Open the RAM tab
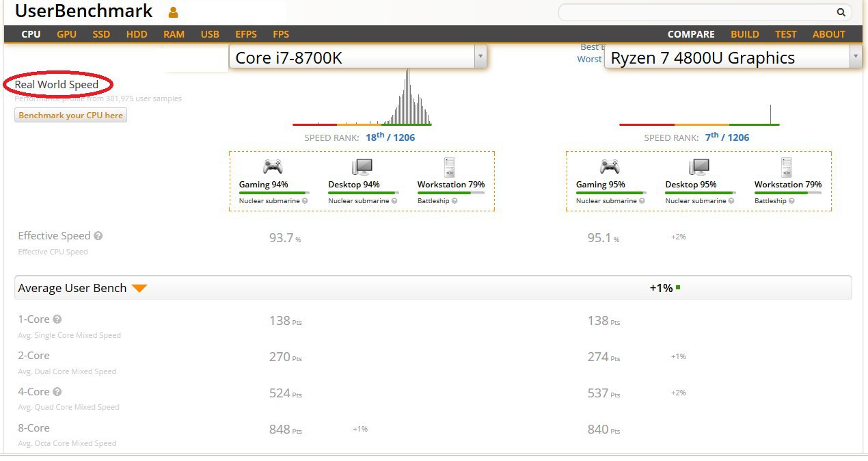This screenshot has width=868, height=461. coord(174,34)
